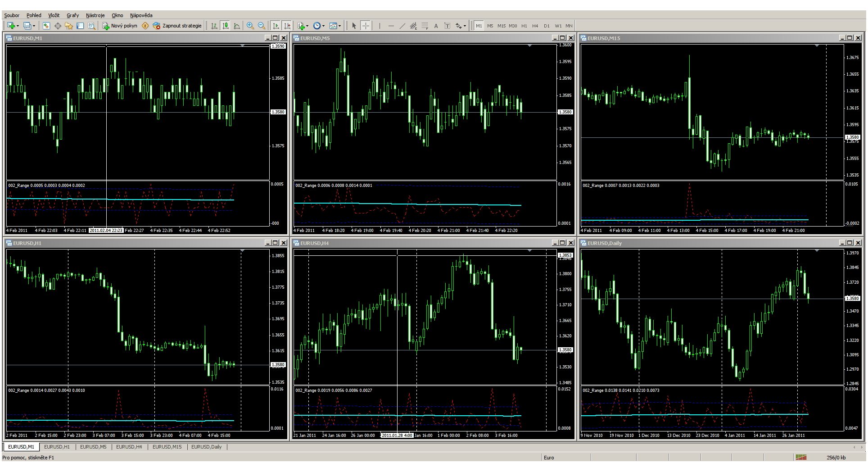The image size is (868, 463).
Task: Expand the Indicators dropdown arrow
Action: [x=307, y=26]
